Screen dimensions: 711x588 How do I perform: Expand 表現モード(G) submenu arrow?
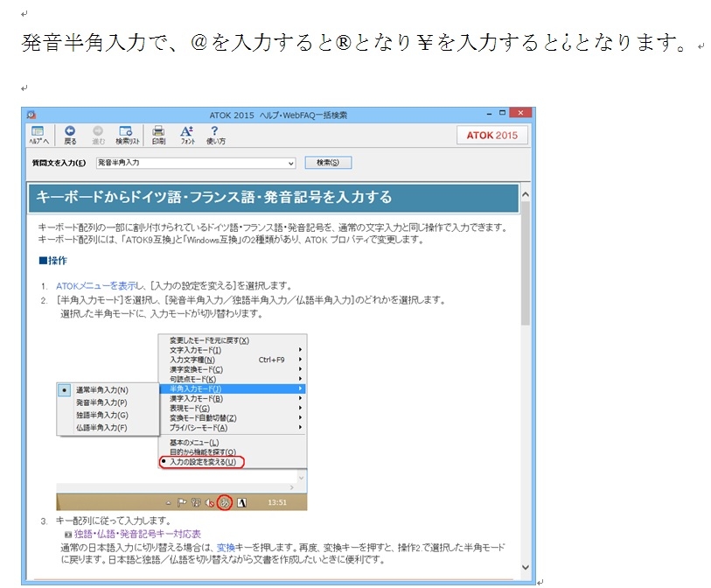[300, 408]
